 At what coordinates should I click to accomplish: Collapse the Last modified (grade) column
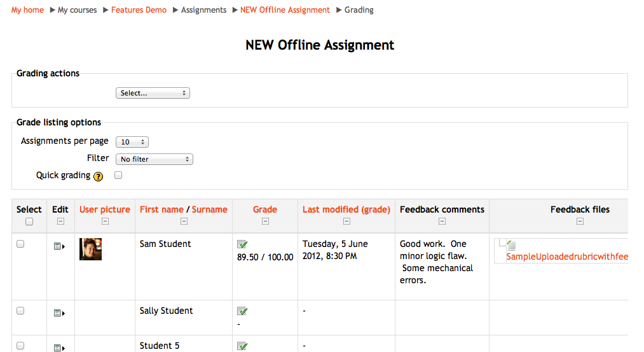(x=346, y=222)
